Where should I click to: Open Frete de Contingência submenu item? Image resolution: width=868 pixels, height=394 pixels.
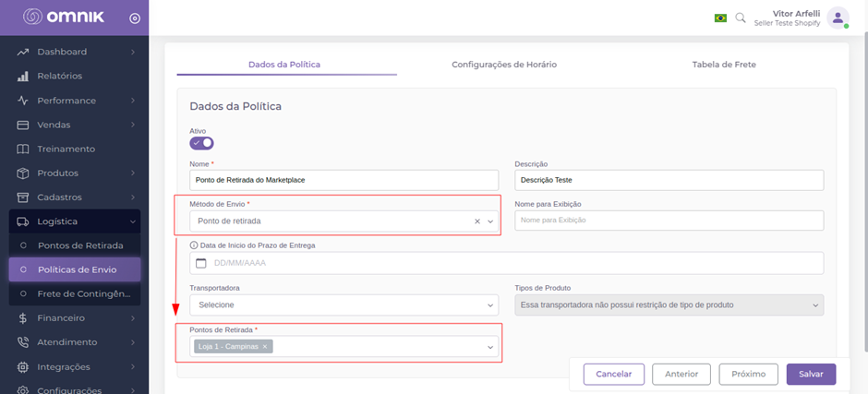75,293
